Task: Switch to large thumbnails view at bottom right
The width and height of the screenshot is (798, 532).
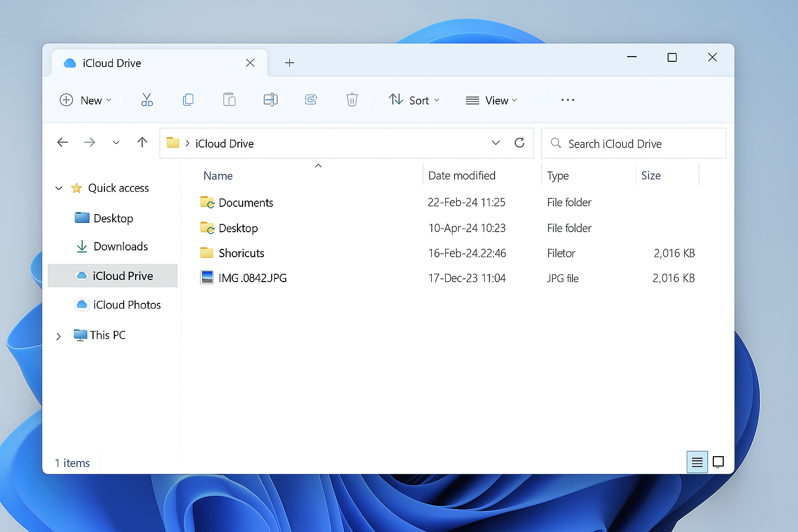Action: point(719,461)
